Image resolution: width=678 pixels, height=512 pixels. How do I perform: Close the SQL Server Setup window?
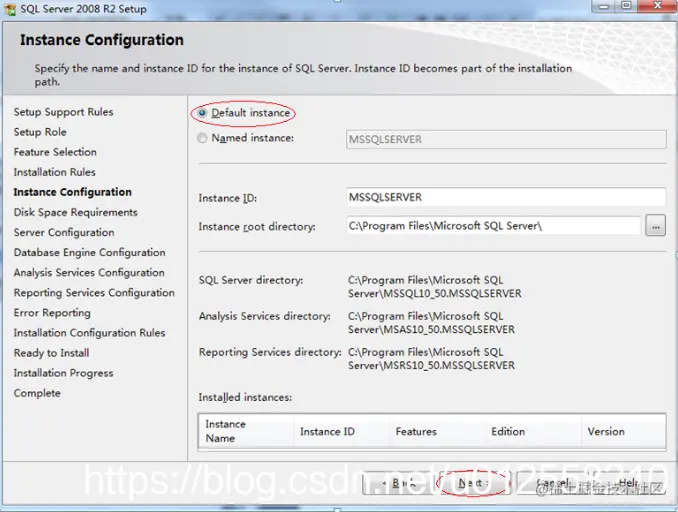pos(657,6)
